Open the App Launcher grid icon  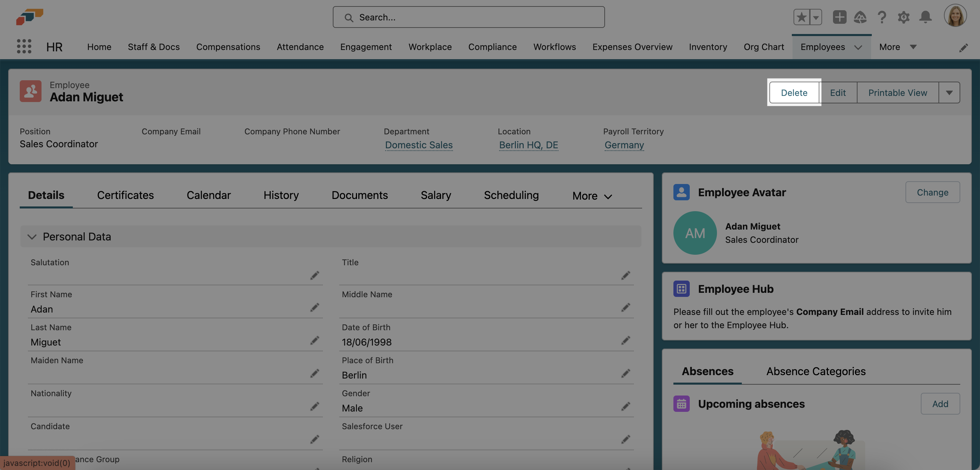coord(24,46)
